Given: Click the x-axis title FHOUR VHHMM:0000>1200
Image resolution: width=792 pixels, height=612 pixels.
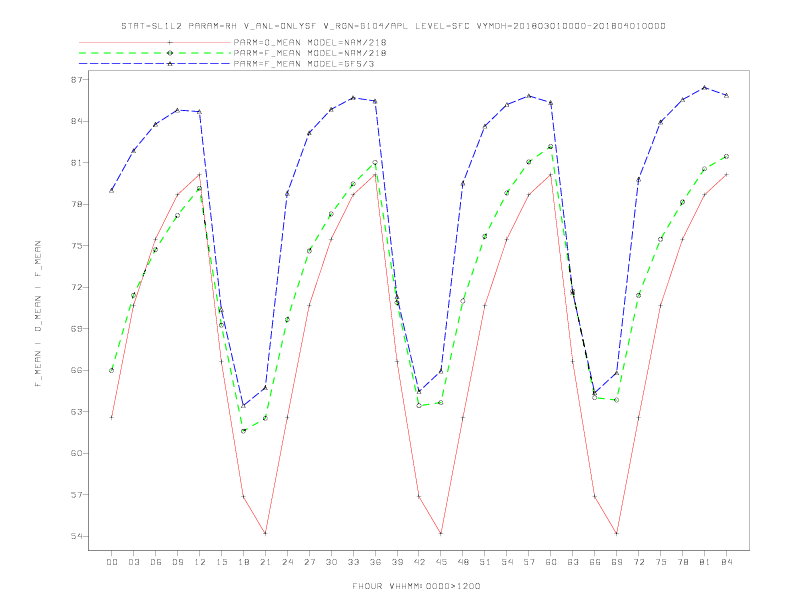Looking at the screenshot, I should tap(416, 586).
